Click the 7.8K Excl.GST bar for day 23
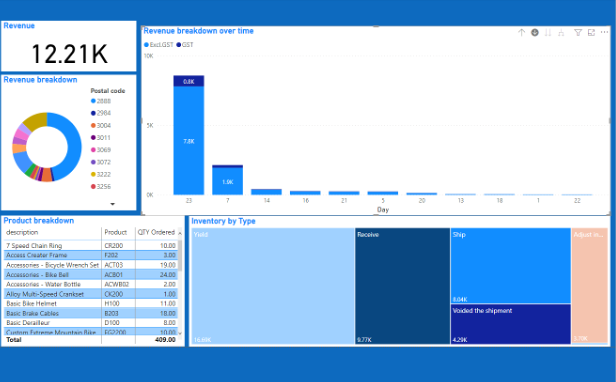The width and height of the screenshot is (616, 382). pos(189,140)
